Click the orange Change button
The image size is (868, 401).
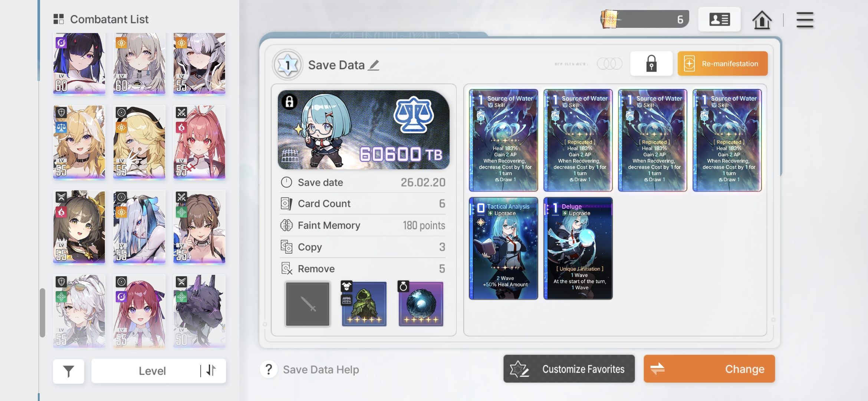(x=709, y=369)
